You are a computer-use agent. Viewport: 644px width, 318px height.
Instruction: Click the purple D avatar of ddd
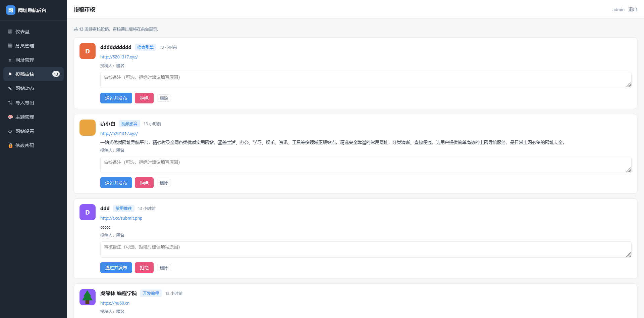88,212
